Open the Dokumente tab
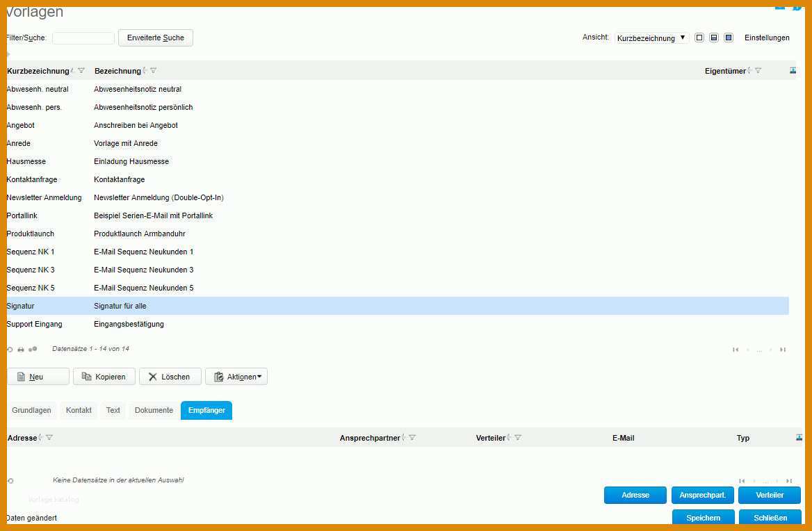Image resolution: width=812 pixels, height=531 pixels. coord(154,411)
